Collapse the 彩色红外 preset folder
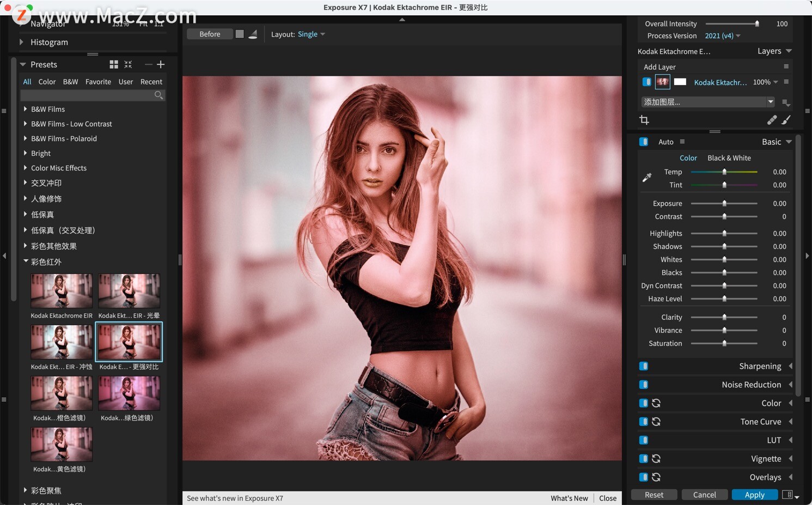This screenshot has height=505, width=812. tap(26, 261)
